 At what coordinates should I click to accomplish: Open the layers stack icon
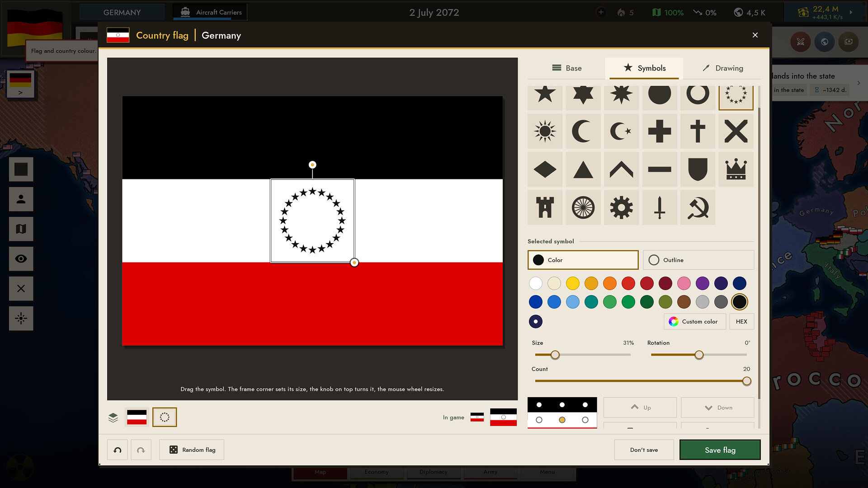point(113,418)
